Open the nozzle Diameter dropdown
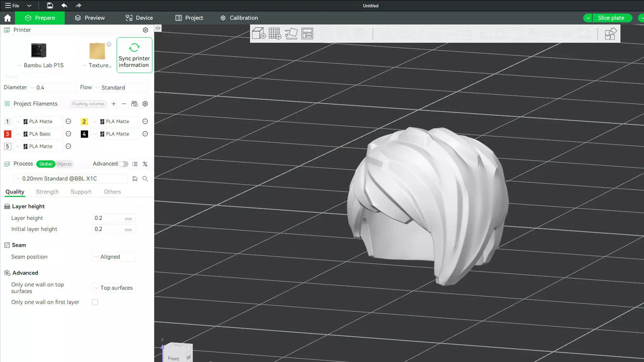The height and width of the screenshot is (362, 644). tap(53, 87)
